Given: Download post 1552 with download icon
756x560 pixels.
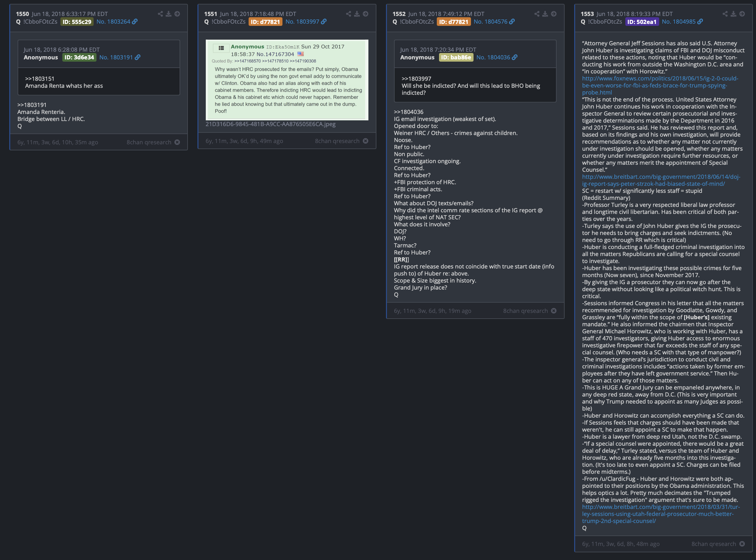Looking at the screenshot, I should (x=545, y=14).
